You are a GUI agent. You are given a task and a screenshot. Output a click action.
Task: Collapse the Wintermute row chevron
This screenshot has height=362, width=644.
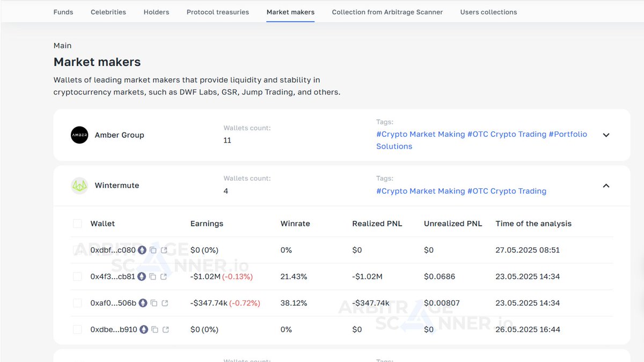click(x=606, y=186)
